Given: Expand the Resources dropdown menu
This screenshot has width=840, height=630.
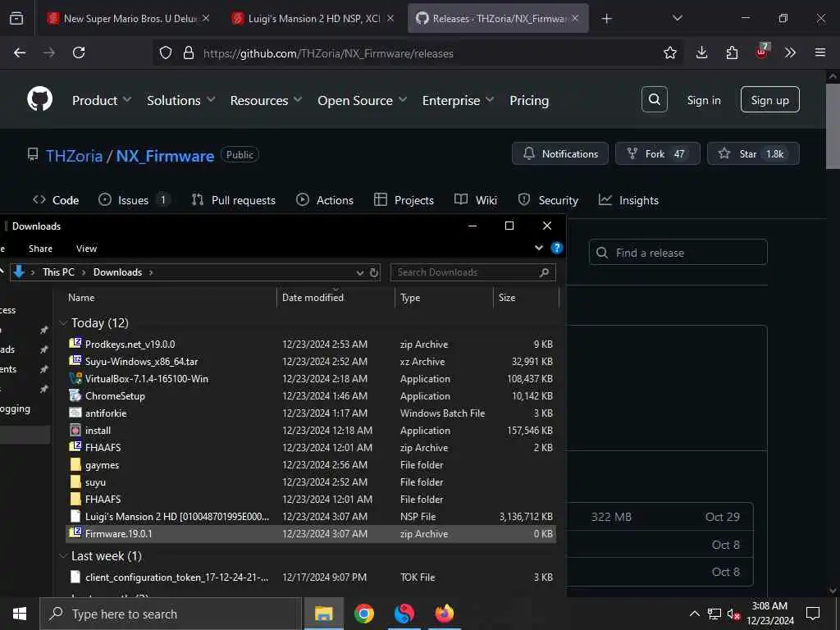Looking at the screenshot, I should [x=266, y=100].
